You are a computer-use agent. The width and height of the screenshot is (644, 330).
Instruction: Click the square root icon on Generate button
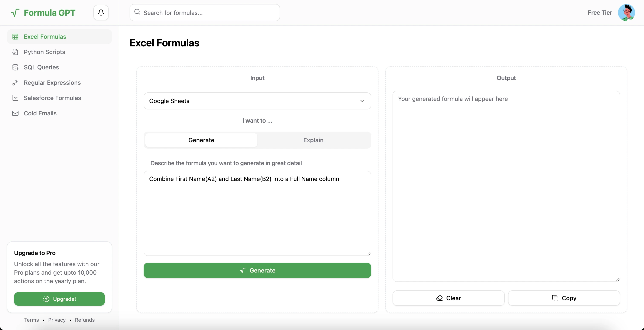243,271
